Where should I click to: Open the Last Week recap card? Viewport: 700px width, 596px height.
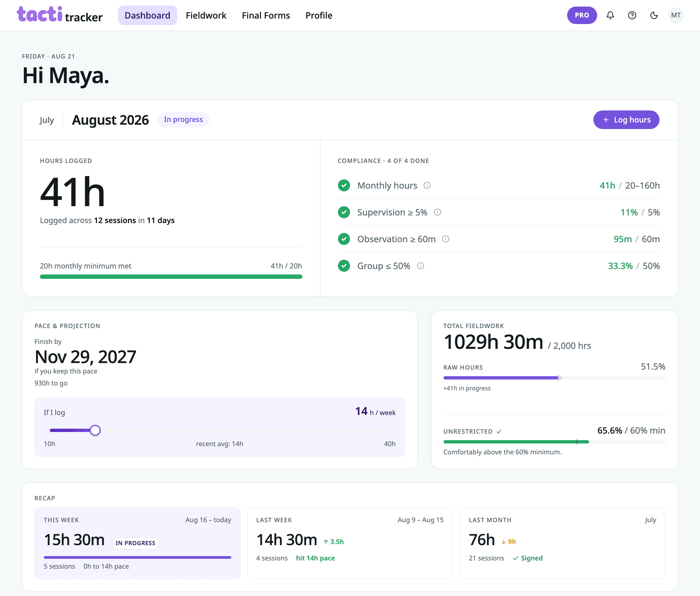[x=350, y=543]
